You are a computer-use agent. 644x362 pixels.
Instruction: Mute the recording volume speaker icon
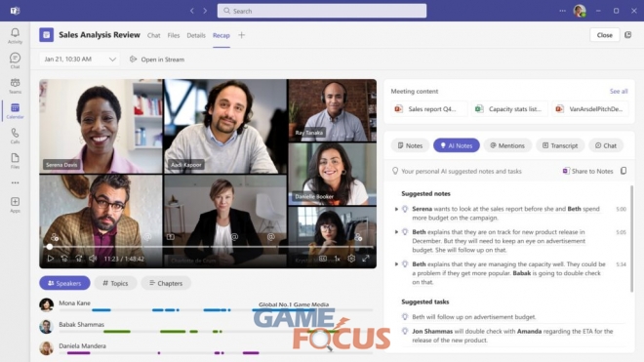click(x=94, y=259)
